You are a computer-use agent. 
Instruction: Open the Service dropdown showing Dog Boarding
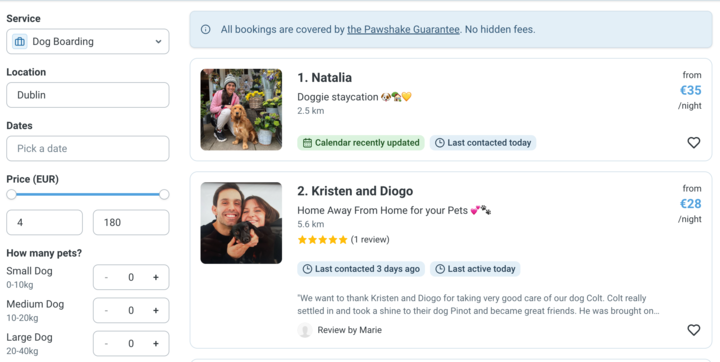[x=88, y=41]
